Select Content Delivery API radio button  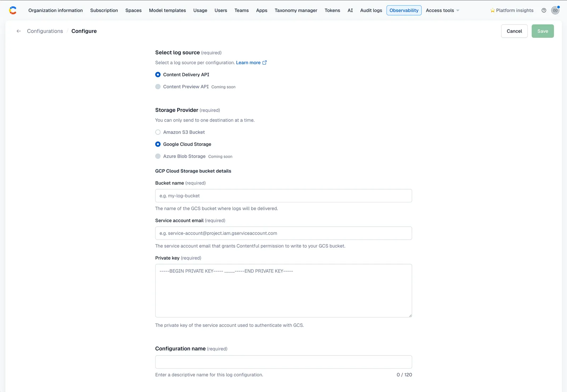tap(158, 74)
